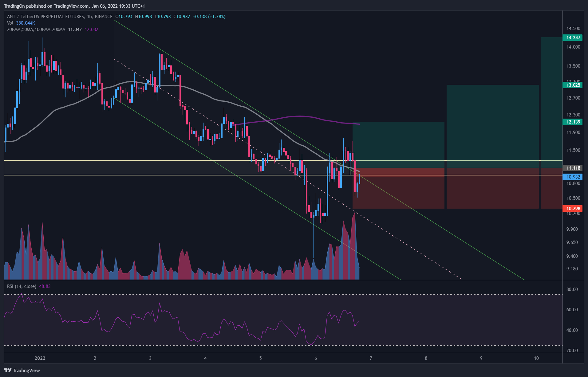
Task: Click the +0.138 (+1.28%) change value
Action: (209, 17)
